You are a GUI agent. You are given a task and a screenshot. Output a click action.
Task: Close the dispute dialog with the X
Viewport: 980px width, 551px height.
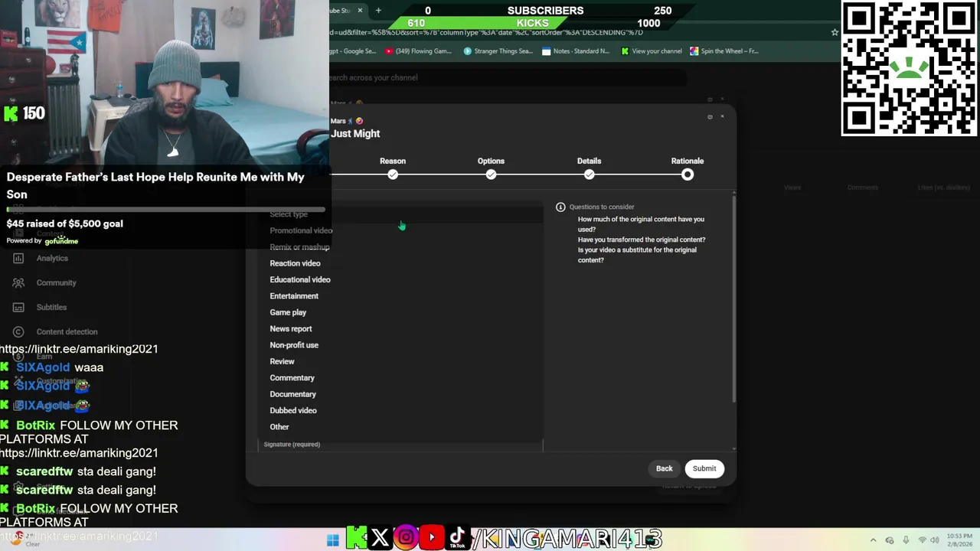click(722, 116)
